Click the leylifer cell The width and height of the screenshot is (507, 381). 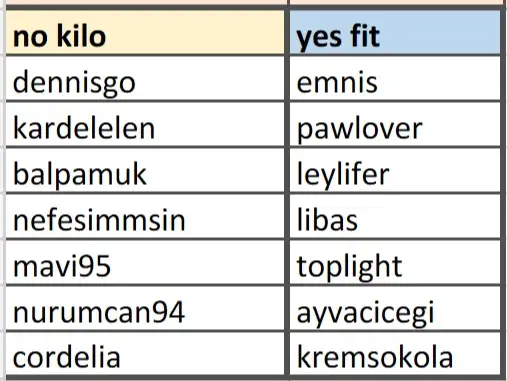395,170
